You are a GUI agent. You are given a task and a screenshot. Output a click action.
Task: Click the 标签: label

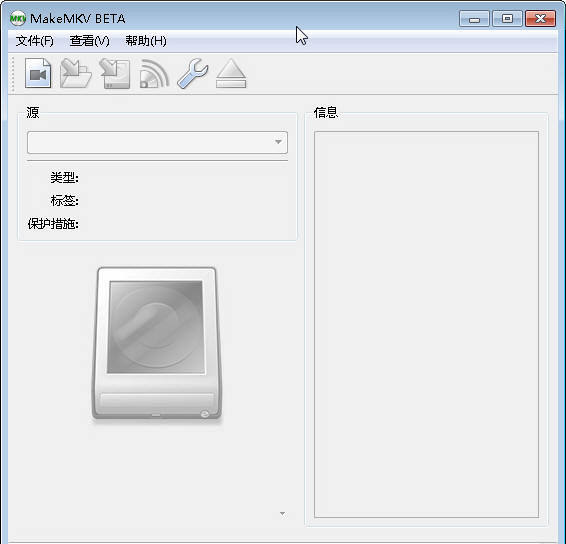(x=64, y=201)
